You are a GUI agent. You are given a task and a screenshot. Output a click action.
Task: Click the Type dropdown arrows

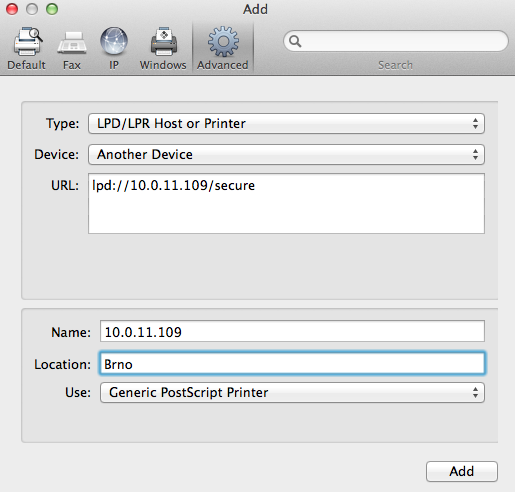(x=475, y=124)
